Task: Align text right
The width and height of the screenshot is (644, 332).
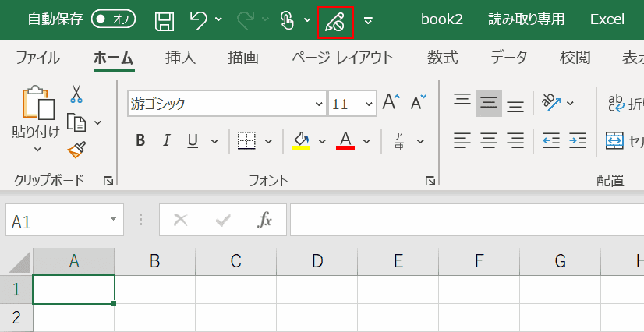Action: 515,141
